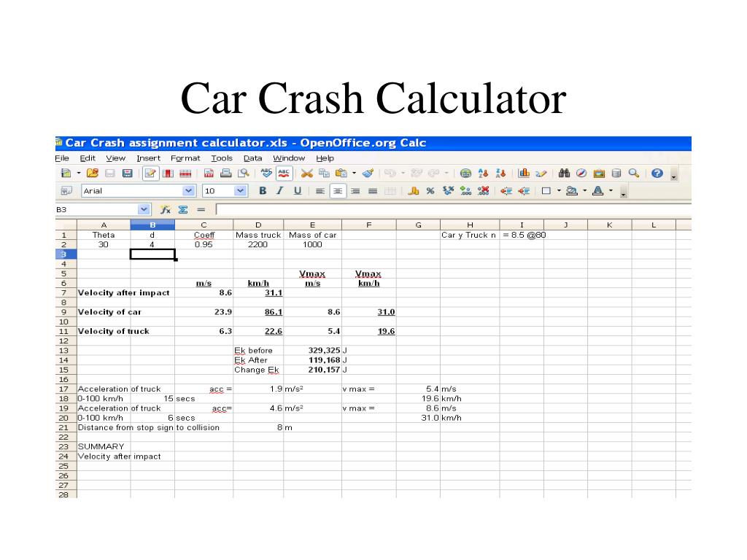
Task: Open the Paste options dropdown arrow
Action: (x=354, y=174)
